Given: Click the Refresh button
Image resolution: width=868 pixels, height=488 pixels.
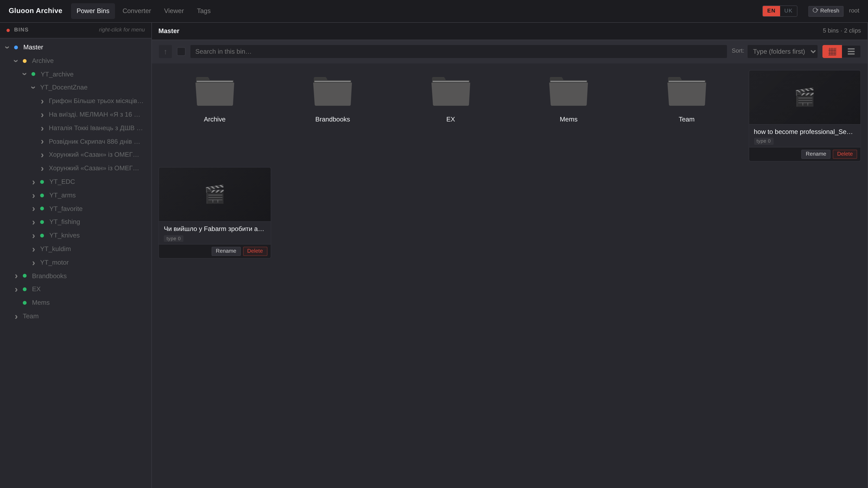Looking at the screenshot, I should point(826,11).
